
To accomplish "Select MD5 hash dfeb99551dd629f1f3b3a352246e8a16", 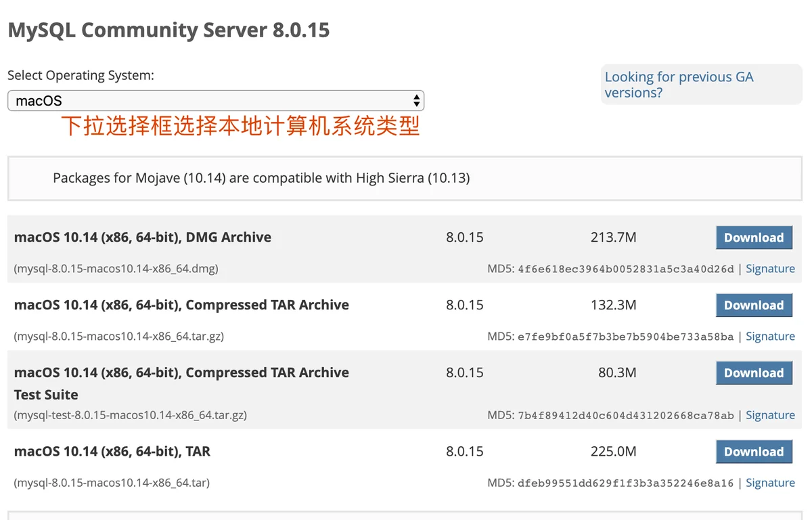I will click(626, 483).
